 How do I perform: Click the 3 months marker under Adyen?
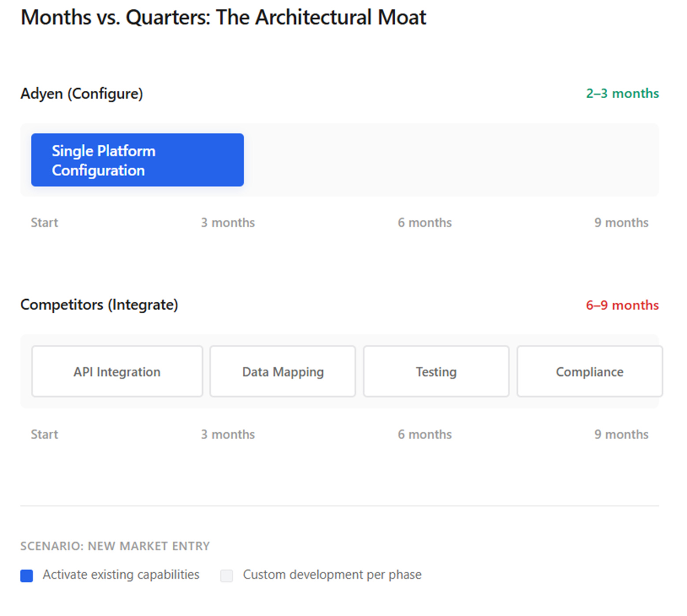pos(228,223)
